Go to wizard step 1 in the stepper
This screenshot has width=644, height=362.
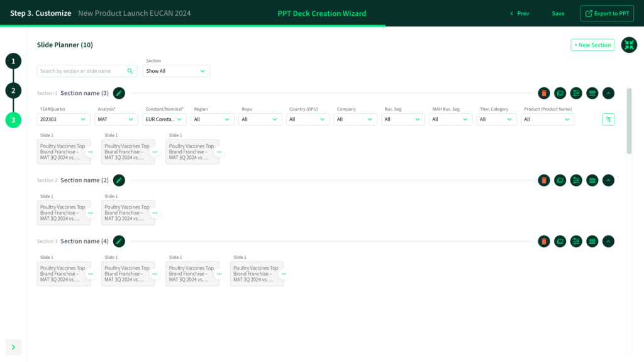(13, 61)
